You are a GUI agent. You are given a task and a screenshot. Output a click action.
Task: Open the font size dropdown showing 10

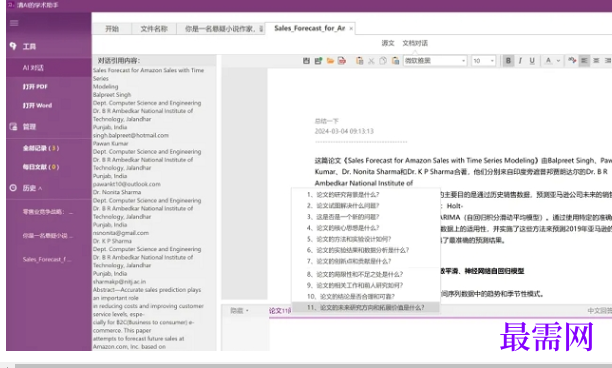tap(492, 60)
